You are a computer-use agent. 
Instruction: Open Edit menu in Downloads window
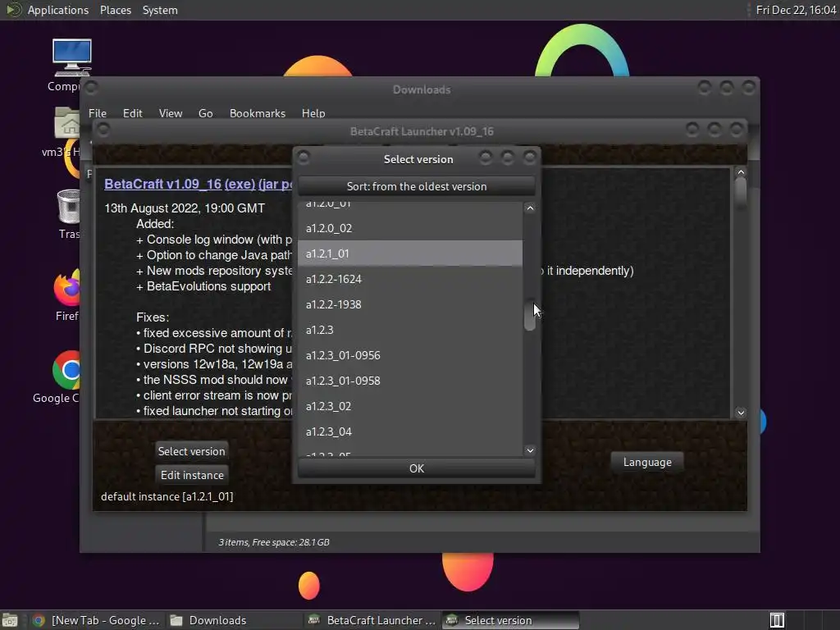tap(132, 113)
